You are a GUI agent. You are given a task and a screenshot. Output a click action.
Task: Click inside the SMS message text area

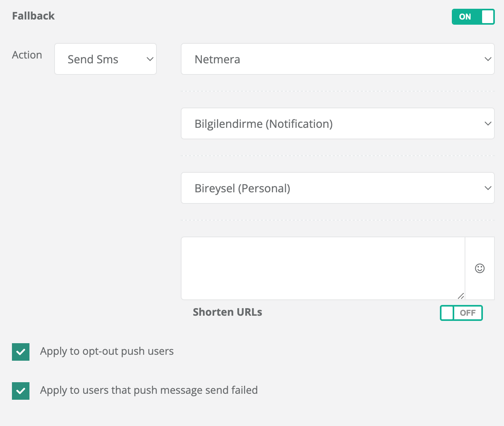(322, 268)
